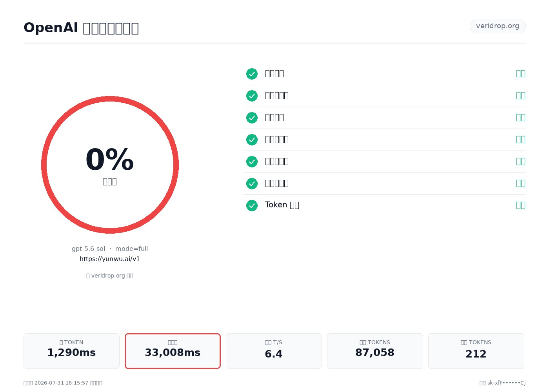Select the Token row label
This screenshot has height=392, width=549.
point(282,205)
